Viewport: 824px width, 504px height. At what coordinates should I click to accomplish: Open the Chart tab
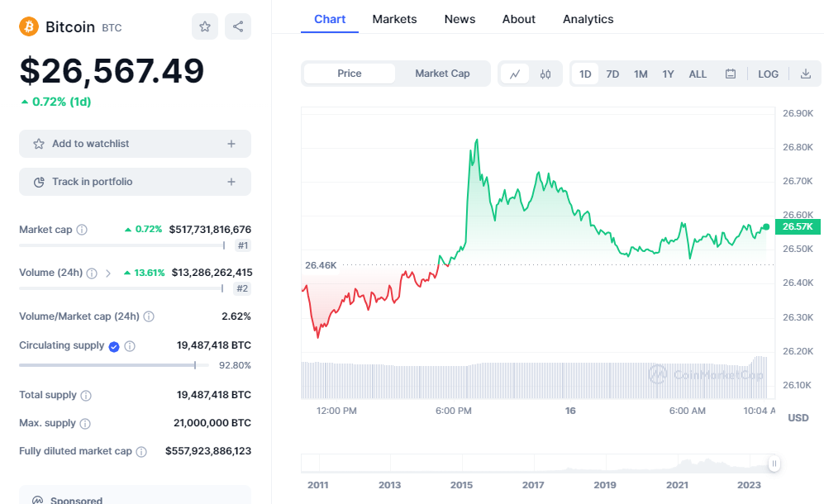[330, 19]
